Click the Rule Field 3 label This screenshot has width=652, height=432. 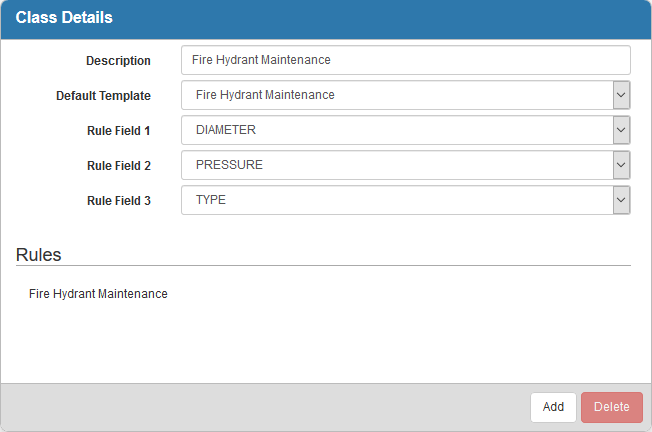coord(119,201)
